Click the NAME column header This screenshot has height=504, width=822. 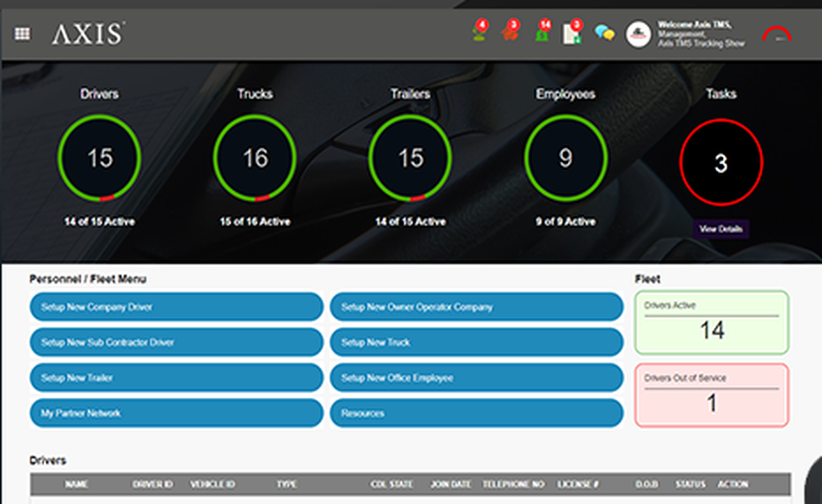click(x=77, y=484)
